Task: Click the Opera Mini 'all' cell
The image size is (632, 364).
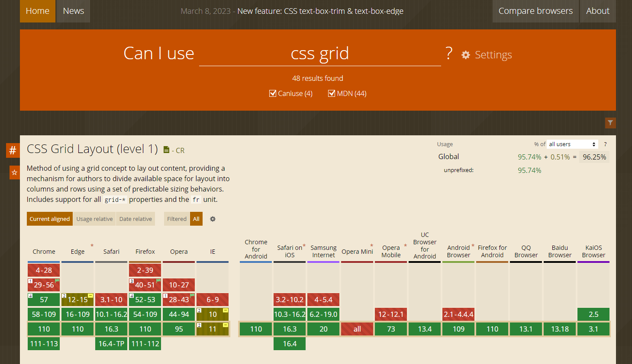Action: pos(357,329)
